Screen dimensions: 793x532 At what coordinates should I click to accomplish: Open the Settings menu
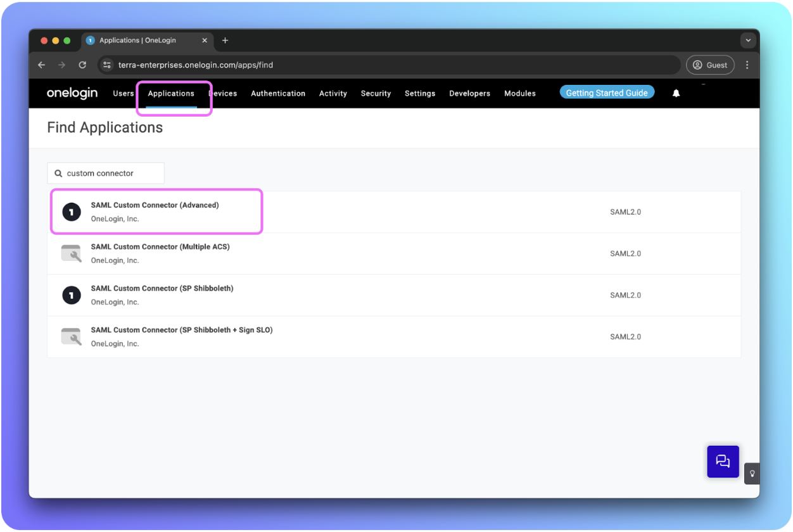pos(420,93)
